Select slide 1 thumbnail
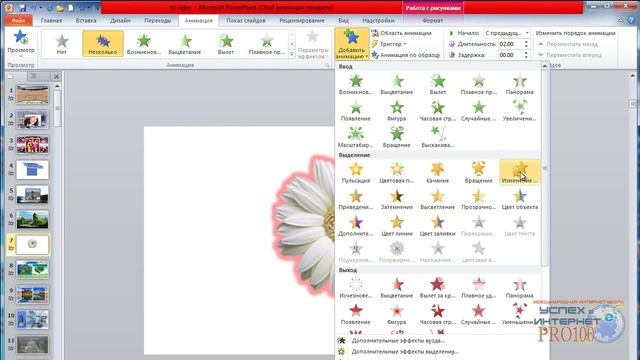This screenshot has width=640, height=360. point(32,95)
